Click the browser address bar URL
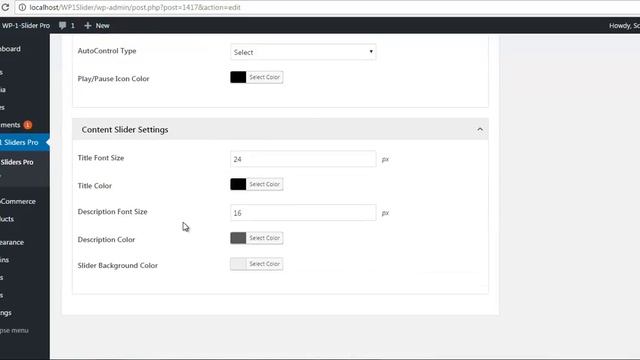 [x=135, y=7]
